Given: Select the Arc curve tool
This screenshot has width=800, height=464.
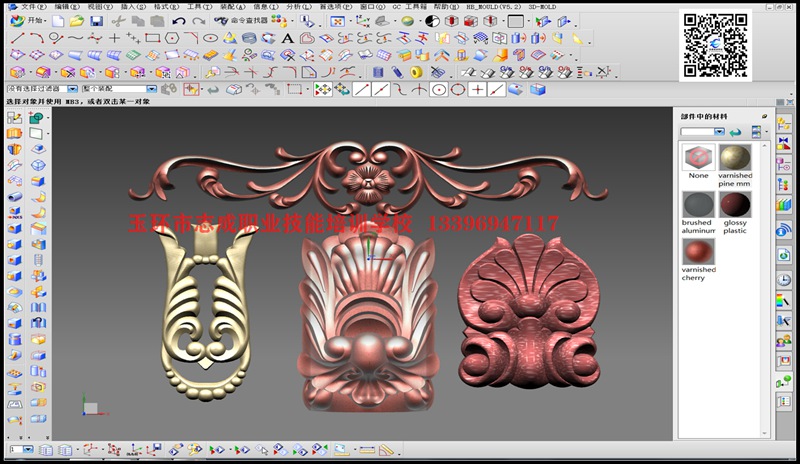Looking at the screenshot, I should click(36, 38).
